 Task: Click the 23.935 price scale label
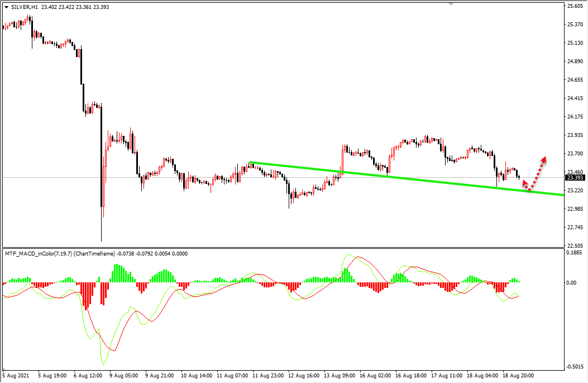[575, 135]
